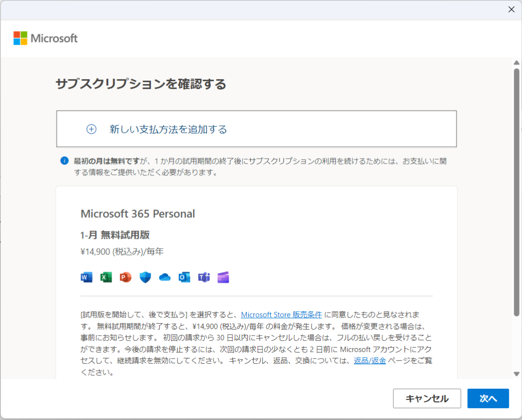Click the Microsoft logo
Screen dimensions: 522x420
pyautogui.click(x=45, y=38)
